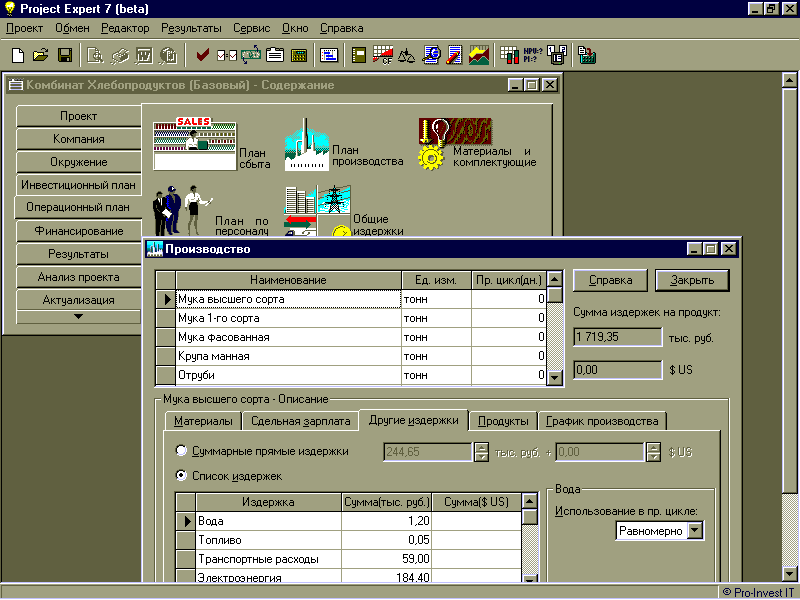Viewport: 800px width, 600px height.
Task: Click the red checkmark toolbar icon
Action: click(203, 55)
